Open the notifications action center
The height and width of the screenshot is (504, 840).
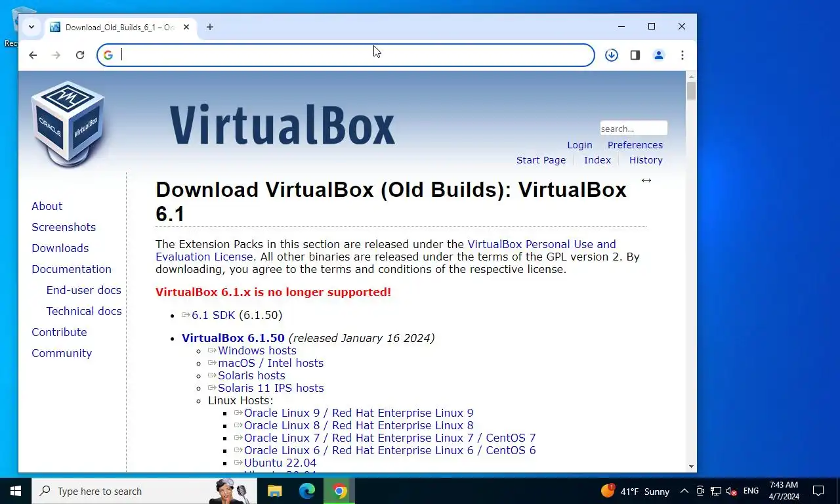818,491
